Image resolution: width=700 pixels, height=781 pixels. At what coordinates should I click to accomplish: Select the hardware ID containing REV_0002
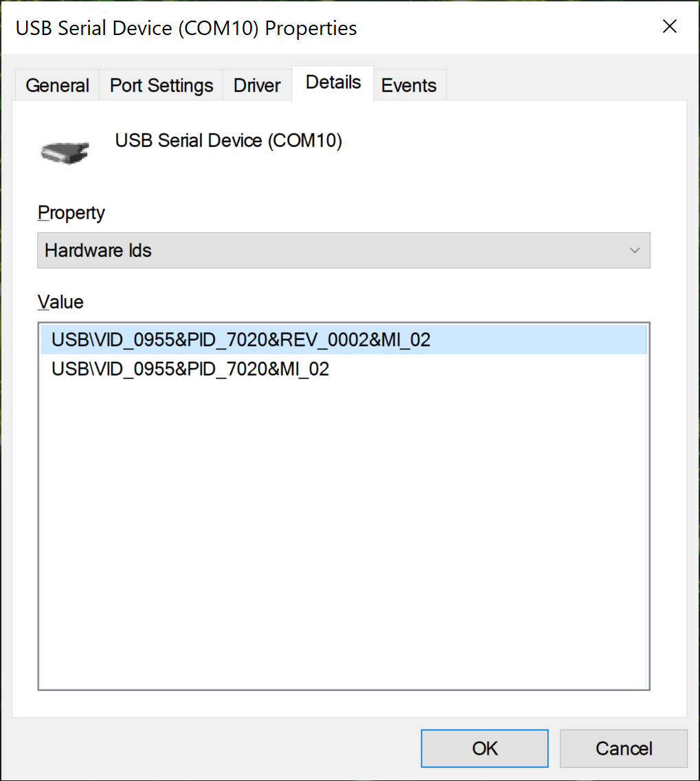pyautogui.click(x=240, y=339)
